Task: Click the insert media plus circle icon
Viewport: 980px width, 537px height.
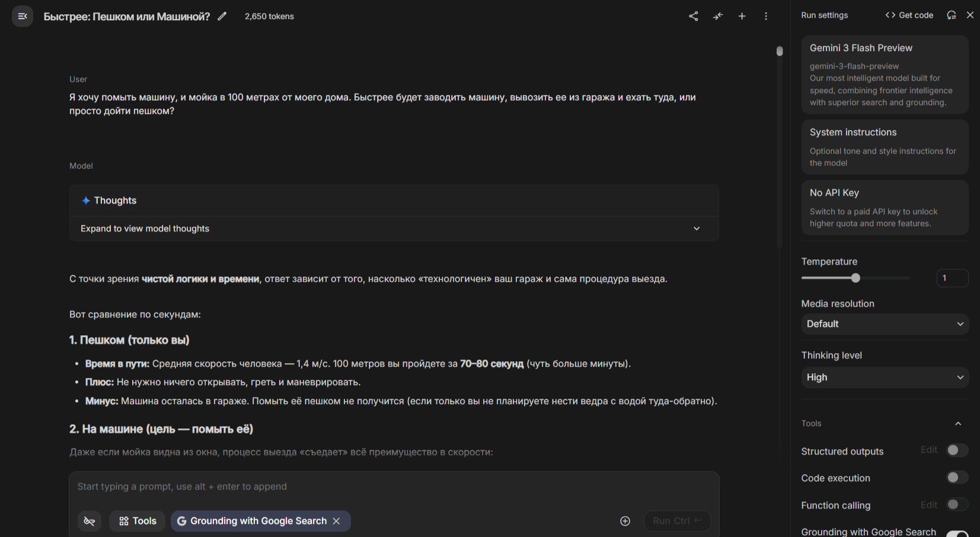Action: tap(625, 521)
